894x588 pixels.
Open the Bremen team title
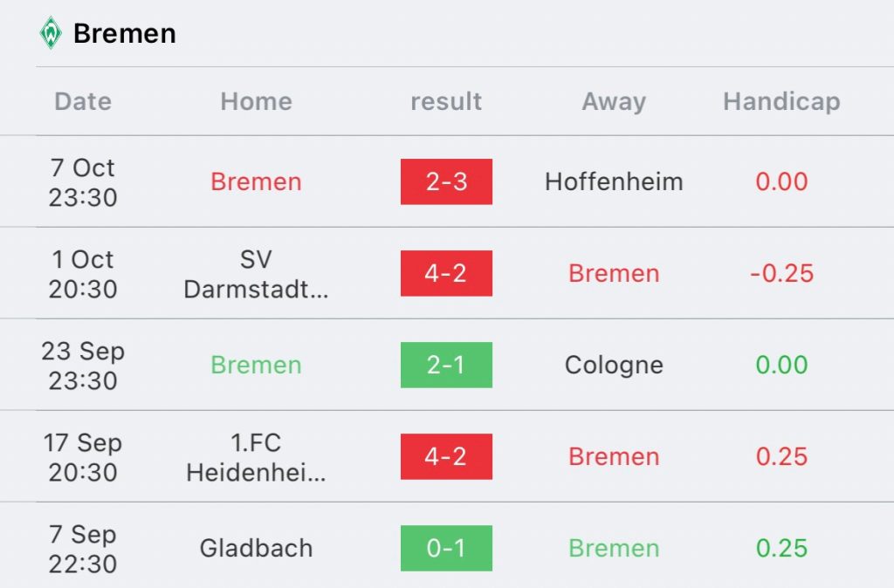click(x=125, y=34)
